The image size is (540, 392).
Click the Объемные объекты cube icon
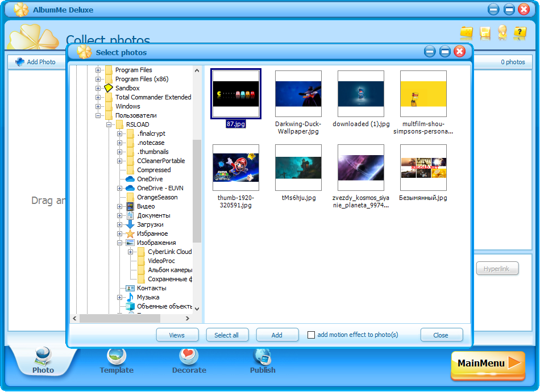(x=130, y=306)
